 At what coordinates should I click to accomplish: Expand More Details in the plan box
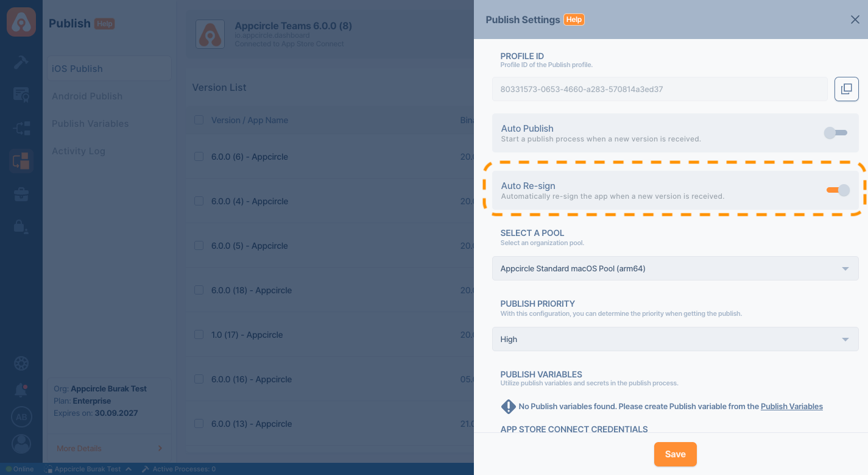click(x=109, y=448)
